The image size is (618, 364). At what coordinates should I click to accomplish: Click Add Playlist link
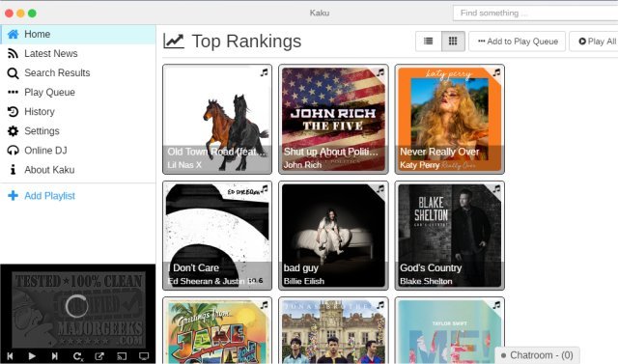pos(49,196)
